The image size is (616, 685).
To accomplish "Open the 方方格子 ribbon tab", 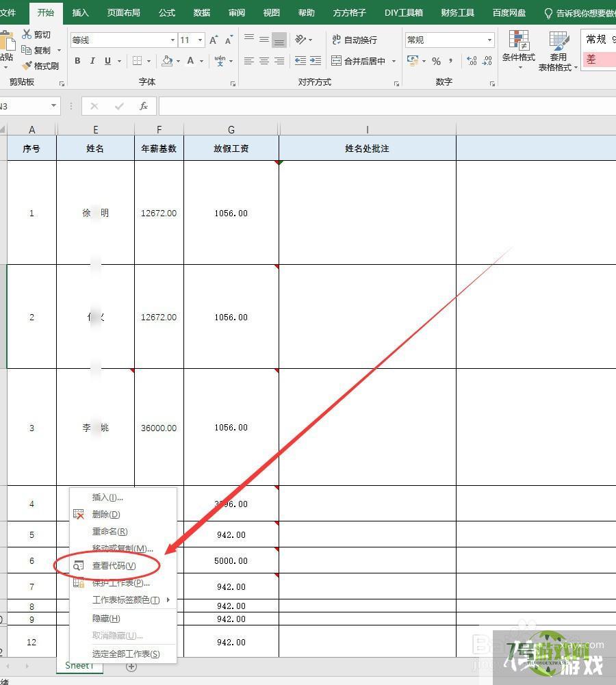I will pos(349,13).
